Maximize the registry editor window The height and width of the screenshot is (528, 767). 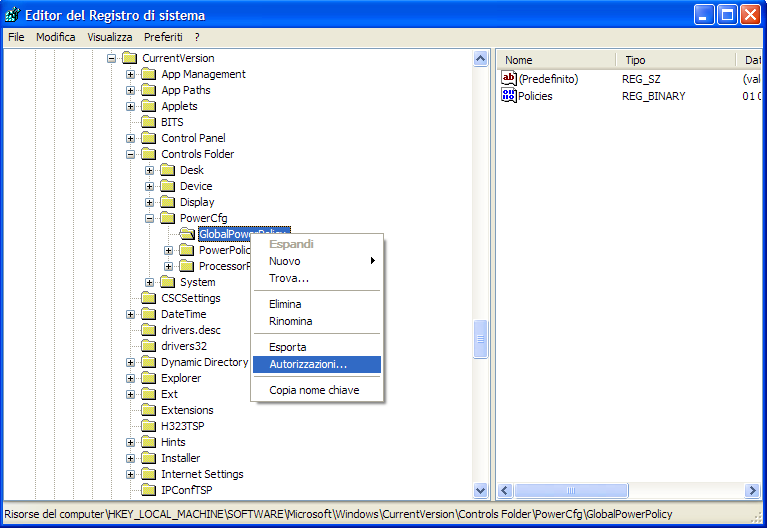pos(727,15)
